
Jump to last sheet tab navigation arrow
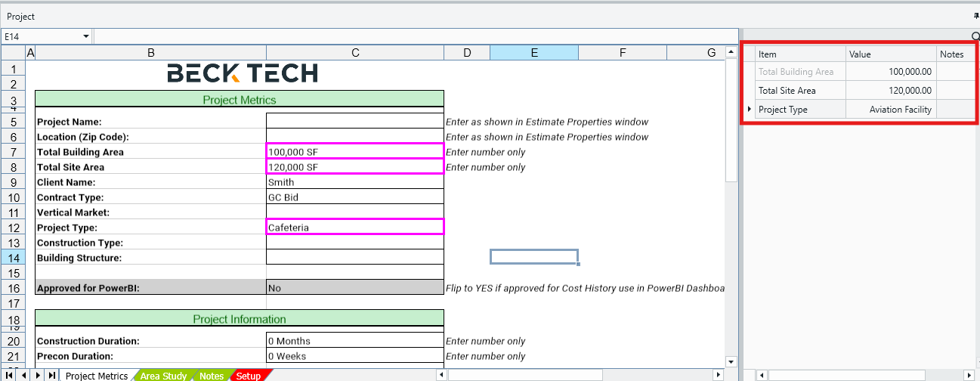pyautogui.click(x=51, y=375)
